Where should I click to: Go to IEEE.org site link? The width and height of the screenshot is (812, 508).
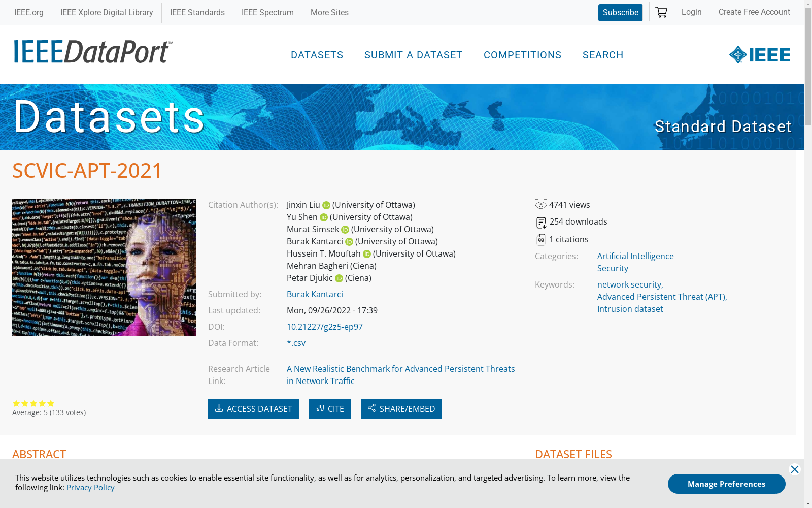tap(29, 12)
